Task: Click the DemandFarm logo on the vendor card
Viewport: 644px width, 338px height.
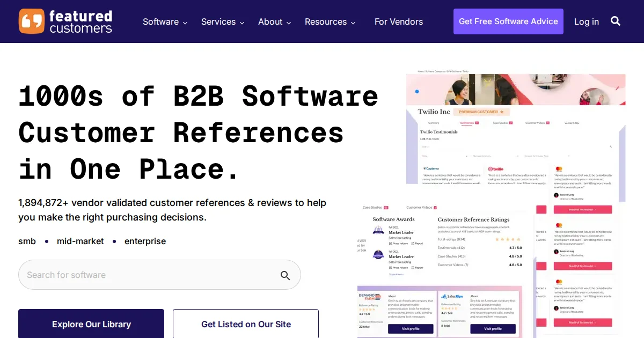Action: point(370,296)
